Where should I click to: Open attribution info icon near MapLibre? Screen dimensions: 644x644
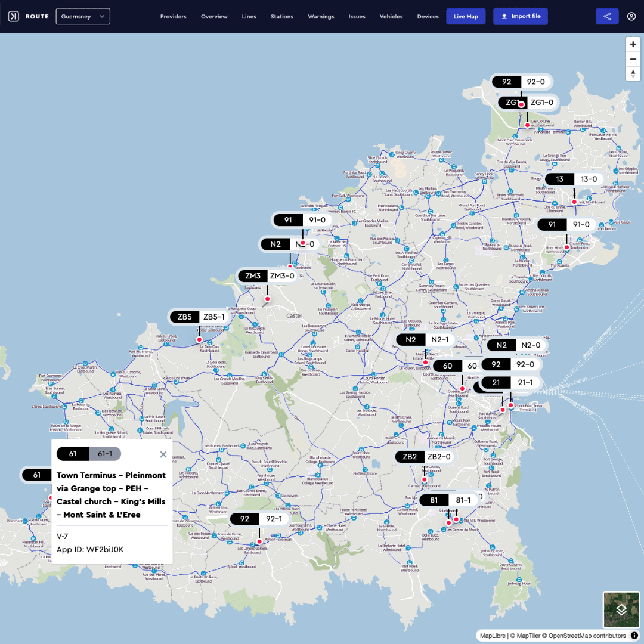point(634,636)
